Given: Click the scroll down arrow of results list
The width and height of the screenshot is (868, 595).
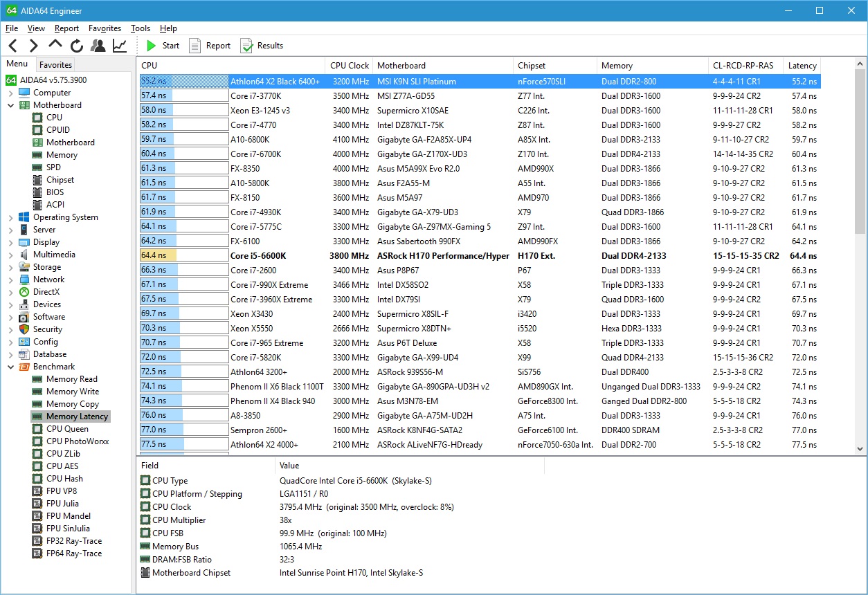Looking at the screenshot, I should (860, 448).
